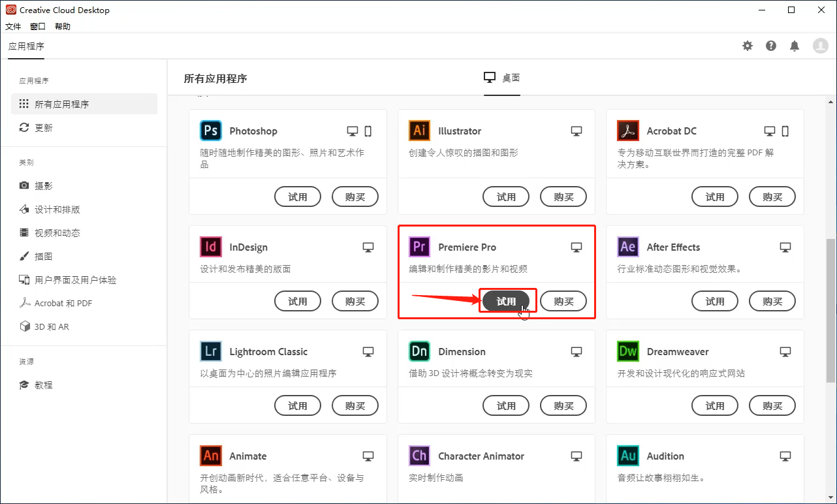
Task: Click the Dimension Dn app icon
Action: (420, 351)
